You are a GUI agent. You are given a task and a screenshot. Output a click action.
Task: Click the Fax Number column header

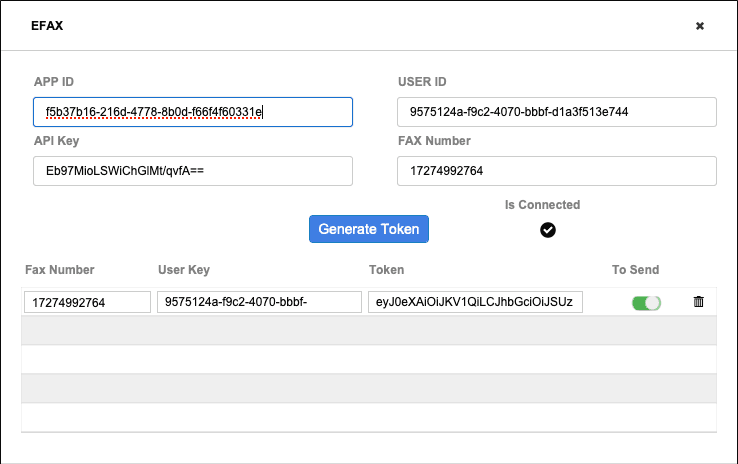pos(60,270)
